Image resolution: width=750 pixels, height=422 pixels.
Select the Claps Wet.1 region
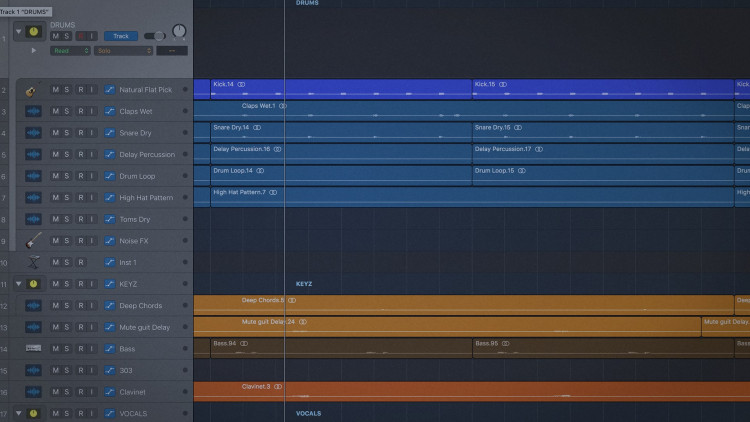pos(463,111)
